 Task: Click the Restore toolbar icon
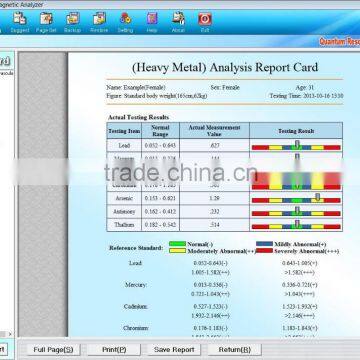pyautogui.click(x=99, y=22)
